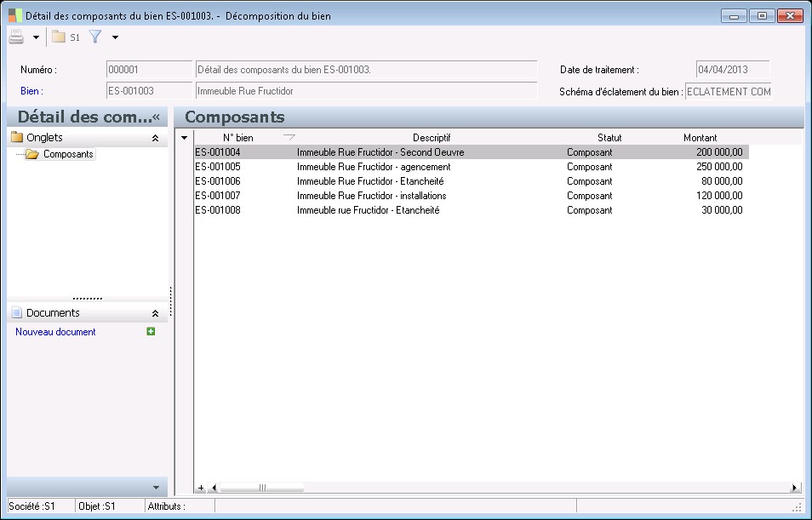The image size is (812, 520).
Task: Click the printer icon in the toolbar
Action: 16,37
